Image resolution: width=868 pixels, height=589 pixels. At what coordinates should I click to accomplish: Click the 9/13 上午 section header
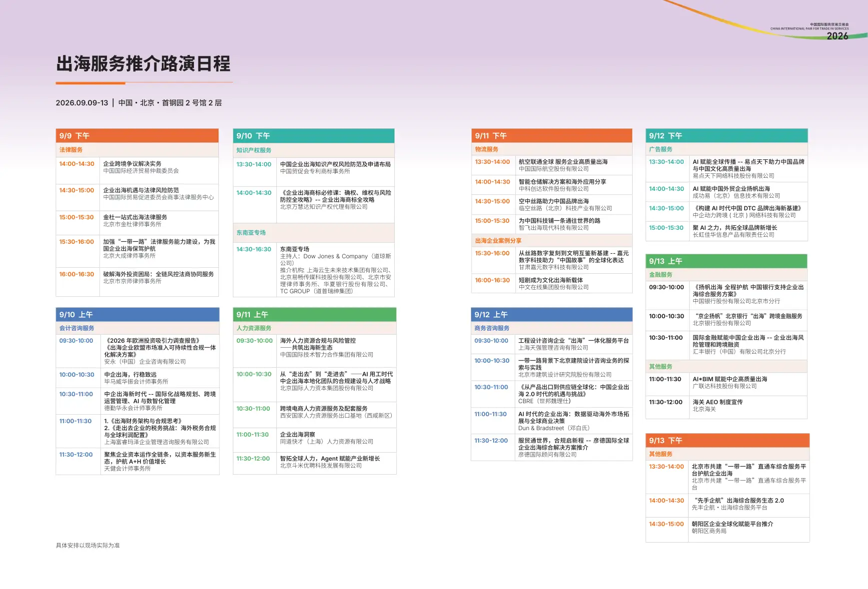click(727, 261)
